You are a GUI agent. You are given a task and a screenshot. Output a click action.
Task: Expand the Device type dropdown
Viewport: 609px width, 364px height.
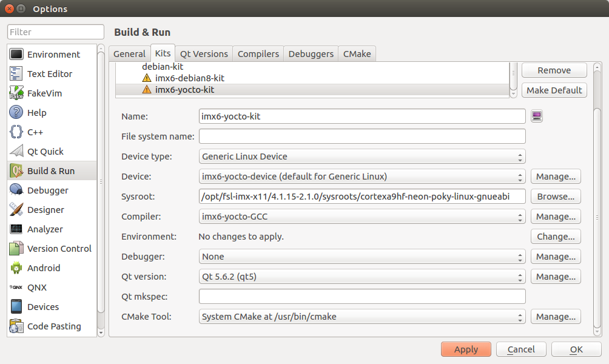tap(362, 157)
